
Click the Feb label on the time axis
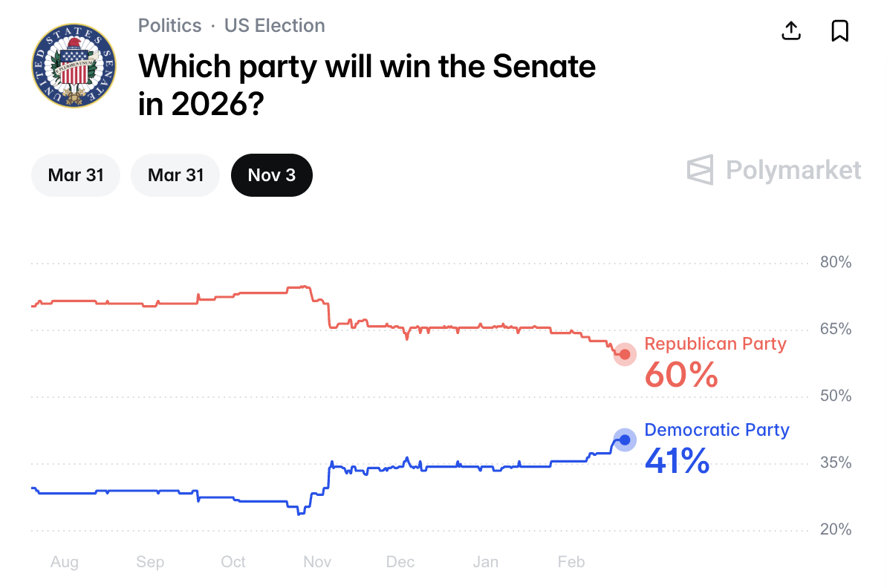click(x=571, y=562)
